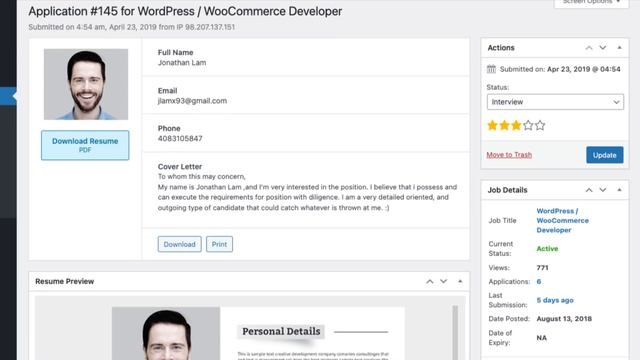Move Resume Preview panel down
The height and width of the screenshot is (360, 640).
point(444,281)
